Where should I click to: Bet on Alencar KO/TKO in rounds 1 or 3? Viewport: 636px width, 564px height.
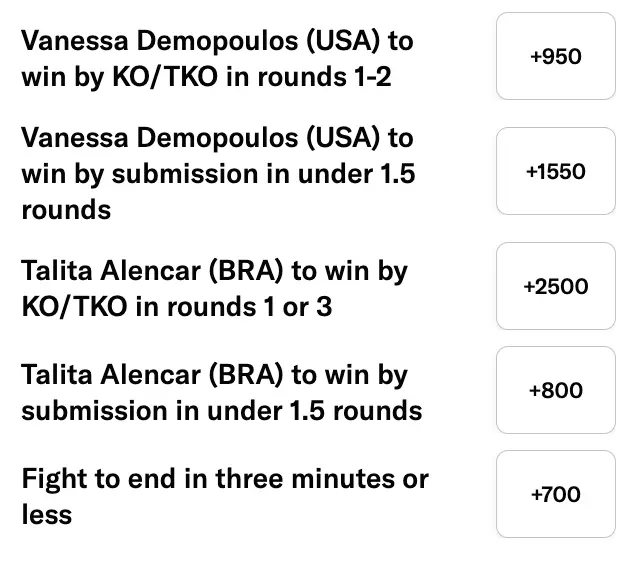click(x=555, y=287)
